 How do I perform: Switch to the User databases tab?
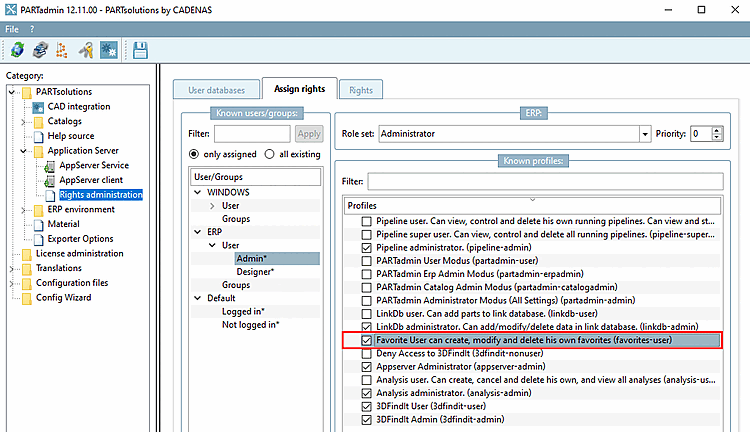pos(216,90)
